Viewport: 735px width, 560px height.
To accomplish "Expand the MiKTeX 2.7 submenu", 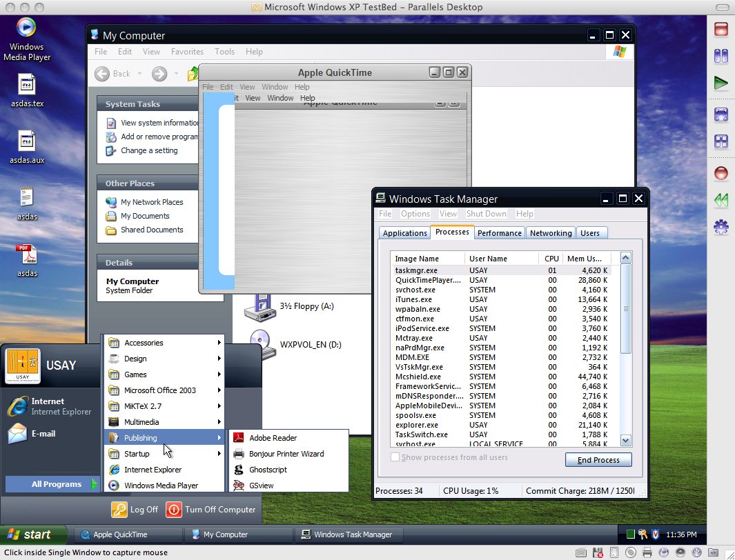I will [164, 406].
